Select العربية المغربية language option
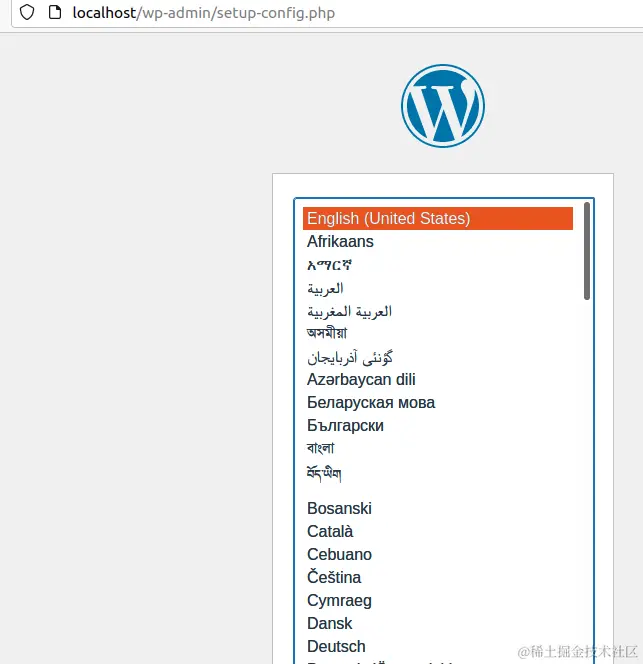 (x=438, y=311)
